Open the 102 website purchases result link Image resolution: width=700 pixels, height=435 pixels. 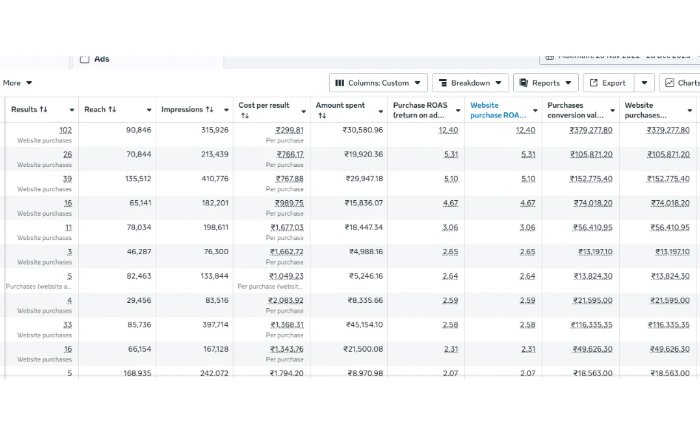click(x=65, y=130)
